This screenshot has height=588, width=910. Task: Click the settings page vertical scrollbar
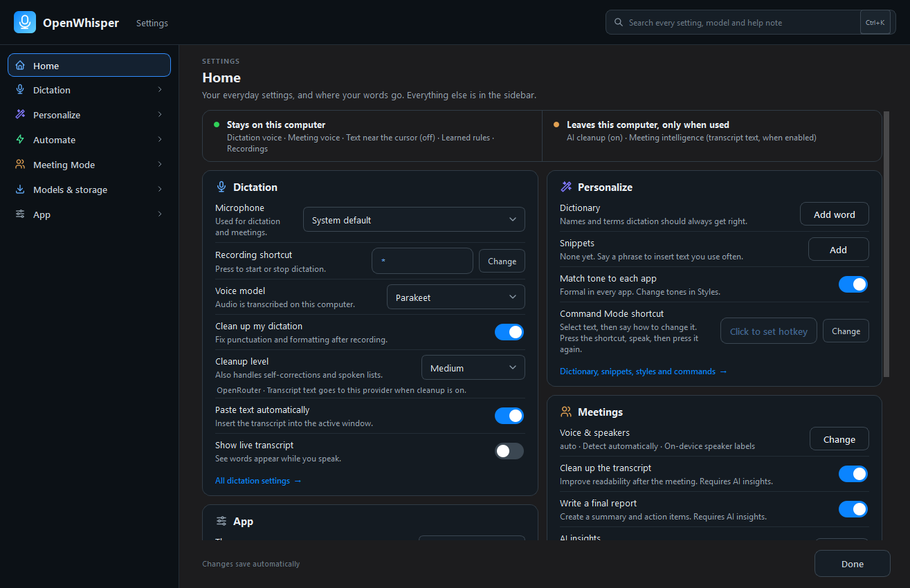[887, 244]
